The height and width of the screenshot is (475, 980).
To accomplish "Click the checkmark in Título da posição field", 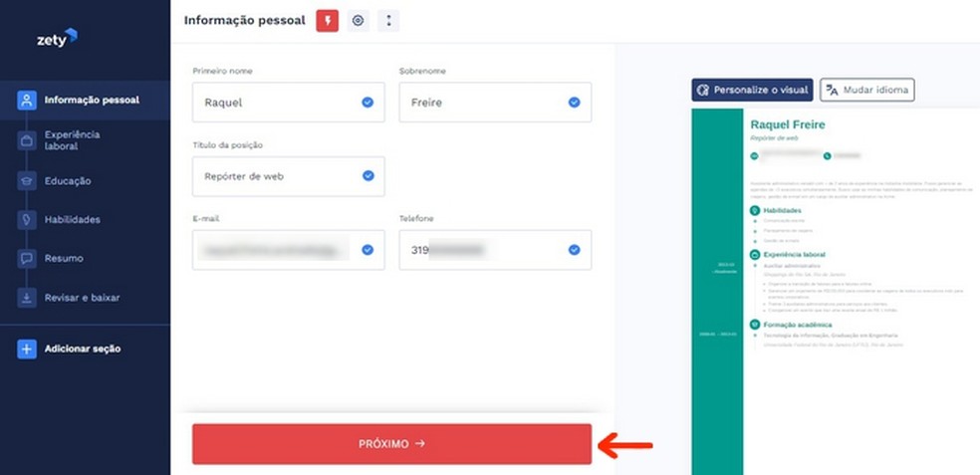I will (367, 176).
